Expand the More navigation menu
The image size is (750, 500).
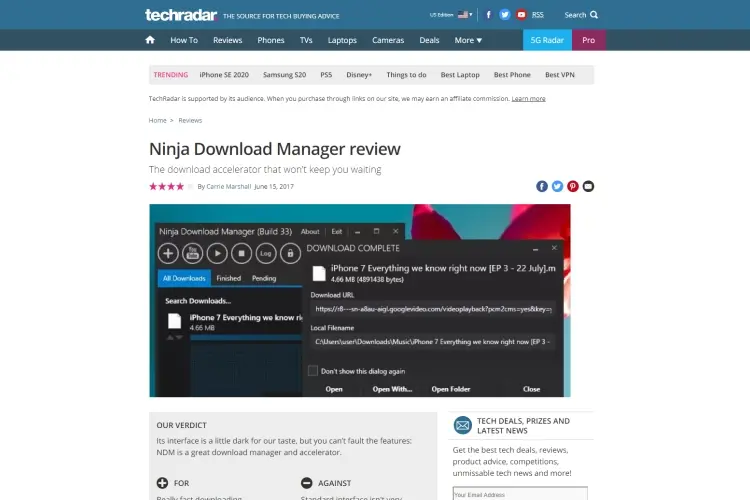(x=468, y=40)
